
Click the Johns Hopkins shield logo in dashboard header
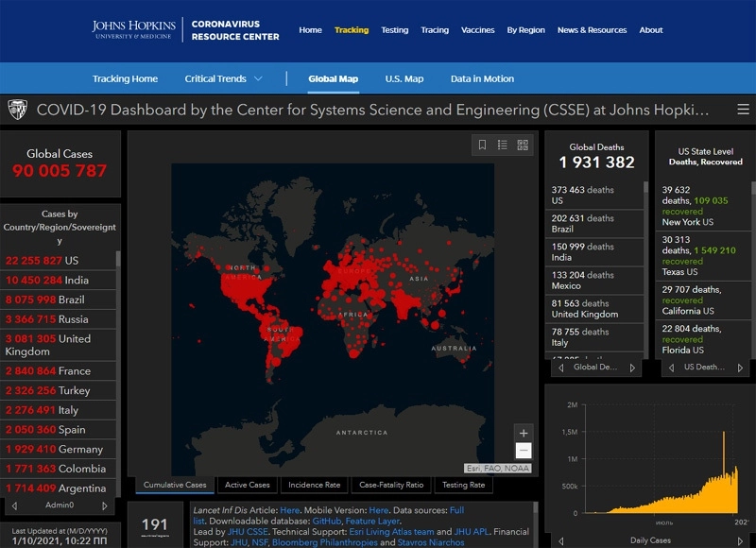[17, 110]
